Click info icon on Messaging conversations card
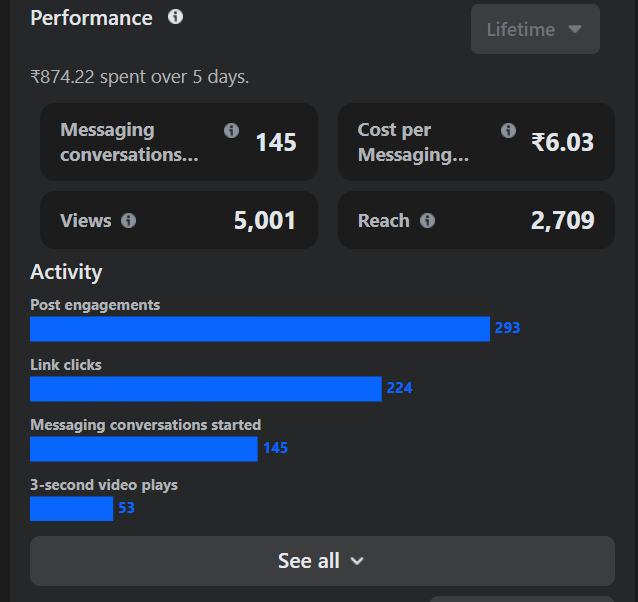 point(232,130)
